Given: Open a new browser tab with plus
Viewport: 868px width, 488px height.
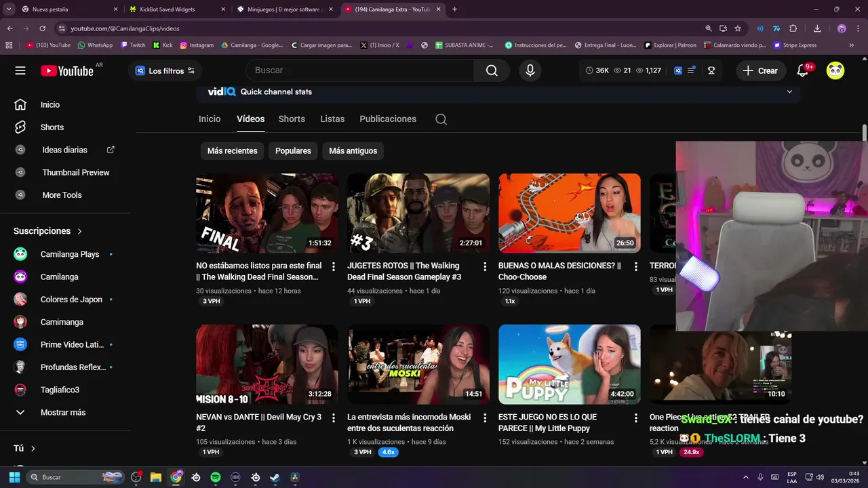Looking at the screenshot, I should (x=454, y=9).
